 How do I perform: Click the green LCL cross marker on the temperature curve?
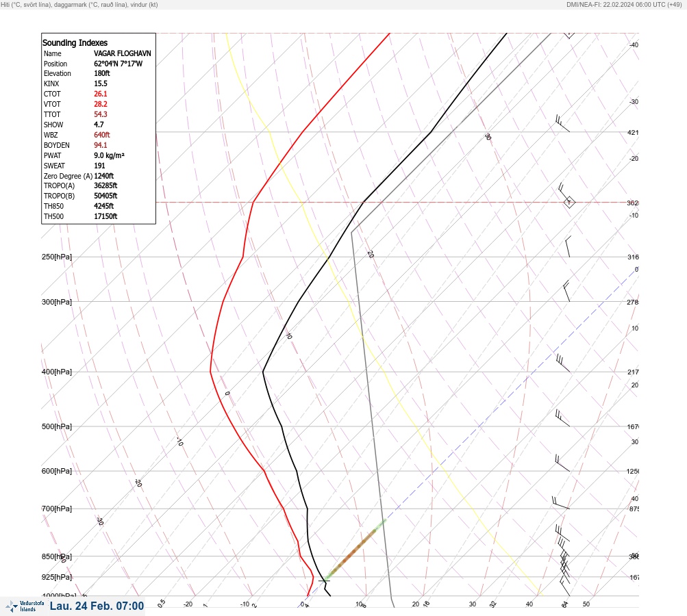point(324,580)
